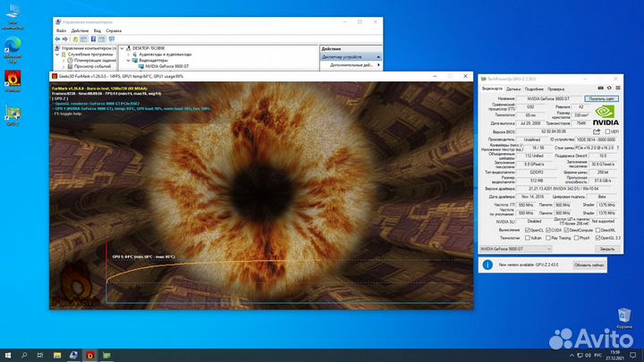This screenshot has width=644, height=362.
Task: Switch to Computer Management via taskbar icon
Action: [73, 355]
